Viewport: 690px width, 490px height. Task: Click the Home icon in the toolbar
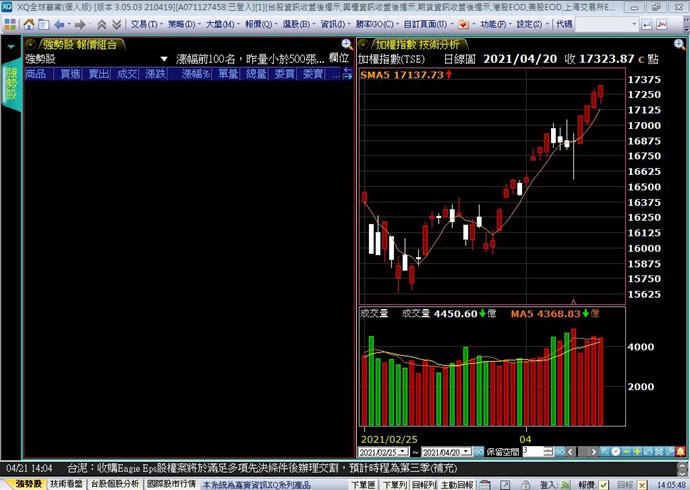(29, 24)
